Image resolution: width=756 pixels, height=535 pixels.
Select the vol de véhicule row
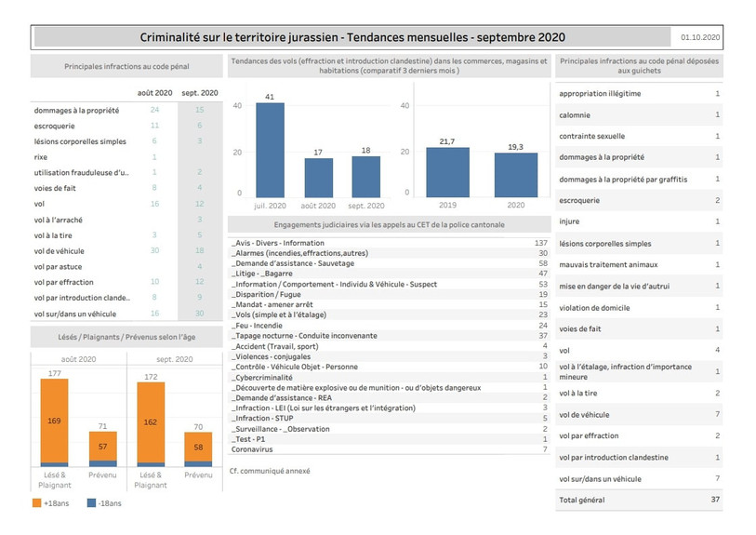(126, 251)
